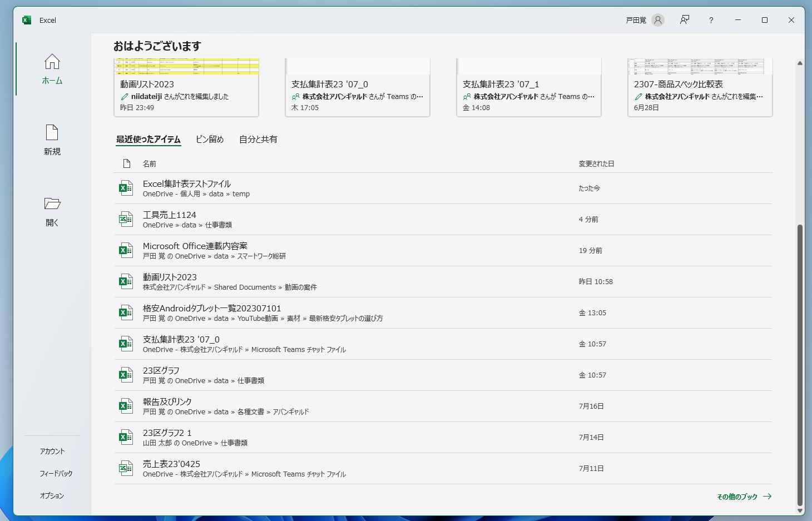Click the 戸田覚 account name

(x=636, y=20)
